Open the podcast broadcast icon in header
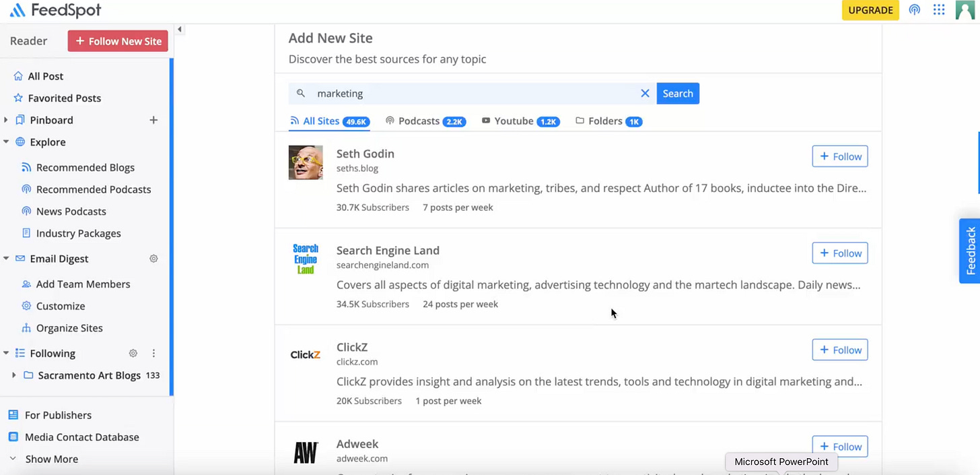This screenshot has width=980, height=475. point(914,10)
